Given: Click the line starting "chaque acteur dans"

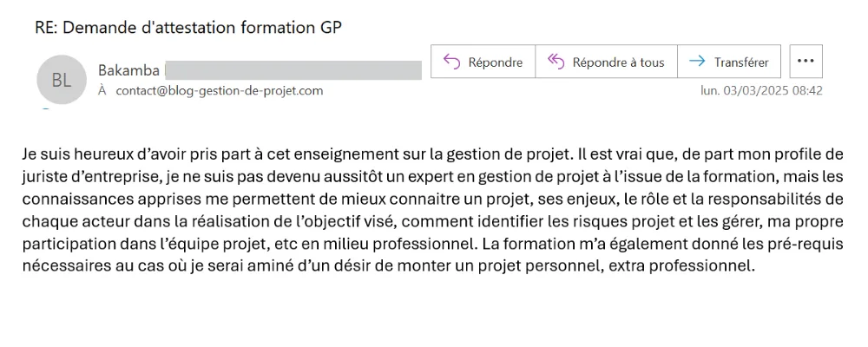Looking at the screenshot, I should (433, 221).
